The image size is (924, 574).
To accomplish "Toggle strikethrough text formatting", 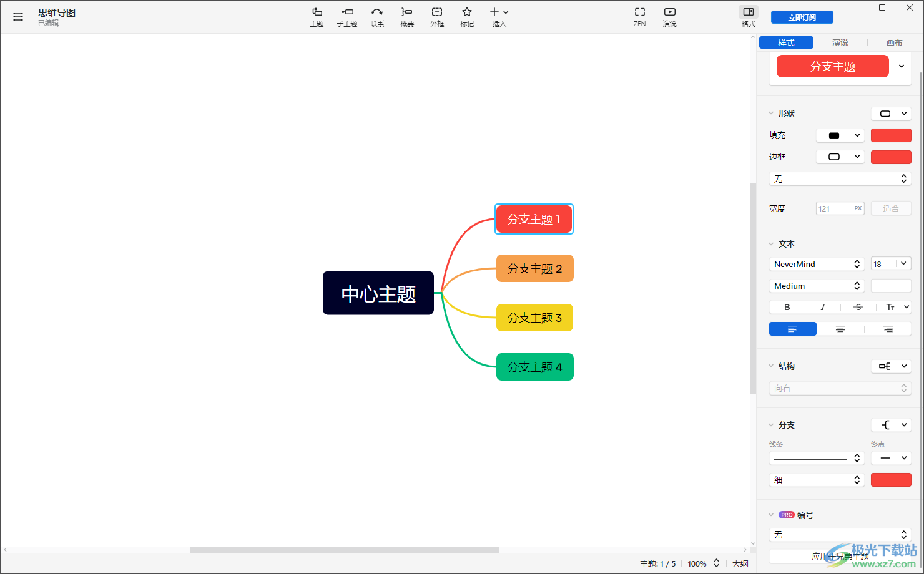I will tap(858, 307).
